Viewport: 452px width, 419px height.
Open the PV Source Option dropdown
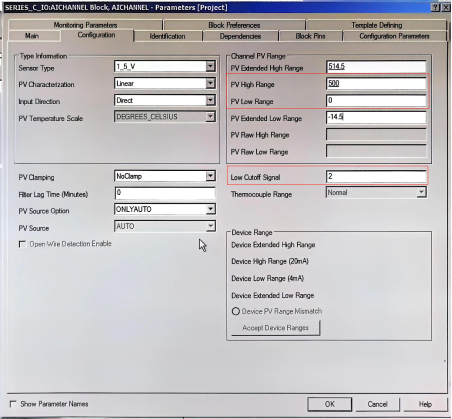210,209
